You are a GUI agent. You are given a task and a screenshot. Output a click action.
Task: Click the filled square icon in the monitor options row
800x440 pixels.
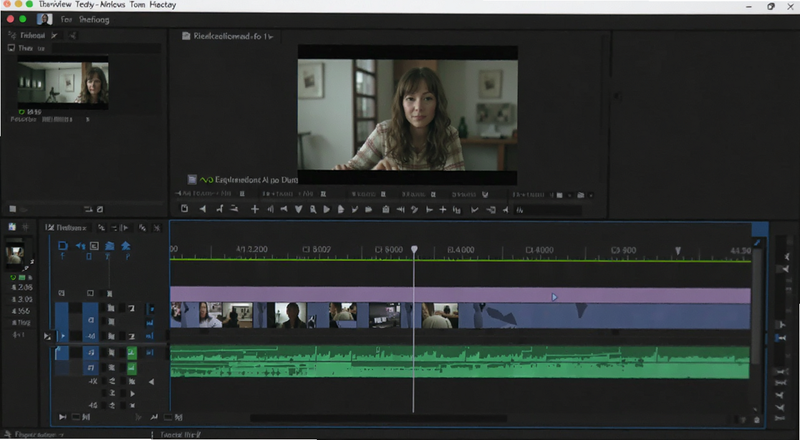[560, 195]
